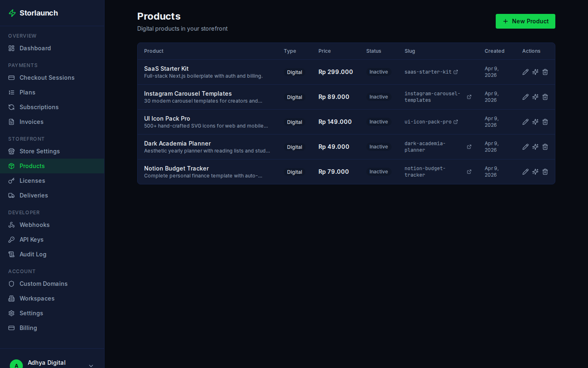
Task: Open Store Settings from the navigation menu
Action: 40,151
